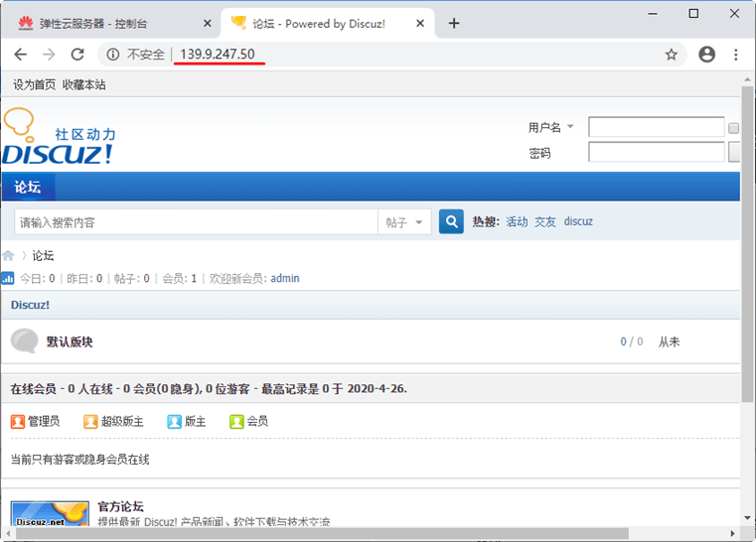Click the 设为首页 link
This screenshot has width=756, height=542.
click(34, 84)
